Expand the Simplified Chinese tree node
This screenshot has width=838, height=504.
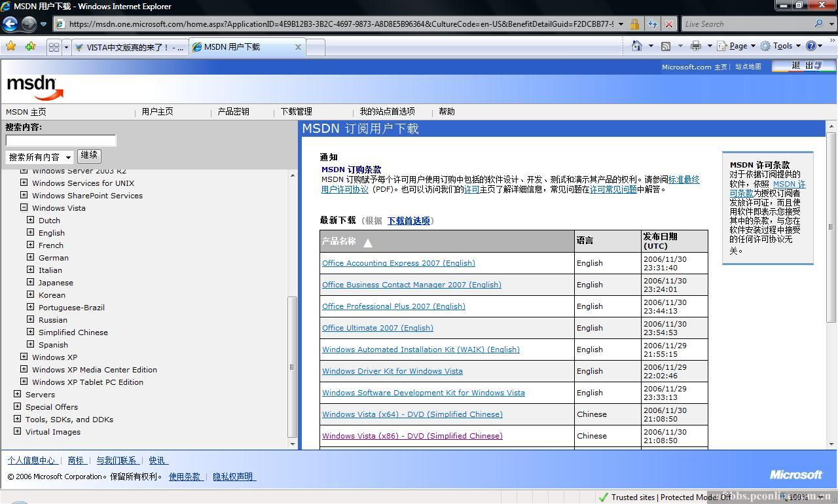tap(30, 332)
